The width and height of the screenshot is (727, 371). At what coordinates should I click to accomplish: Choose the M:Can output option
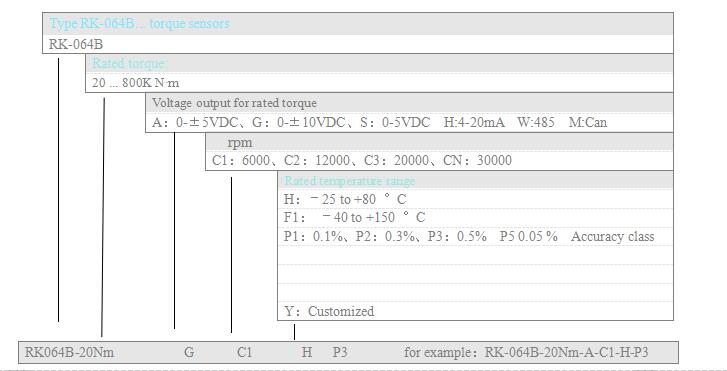click(x=588, y=123)
